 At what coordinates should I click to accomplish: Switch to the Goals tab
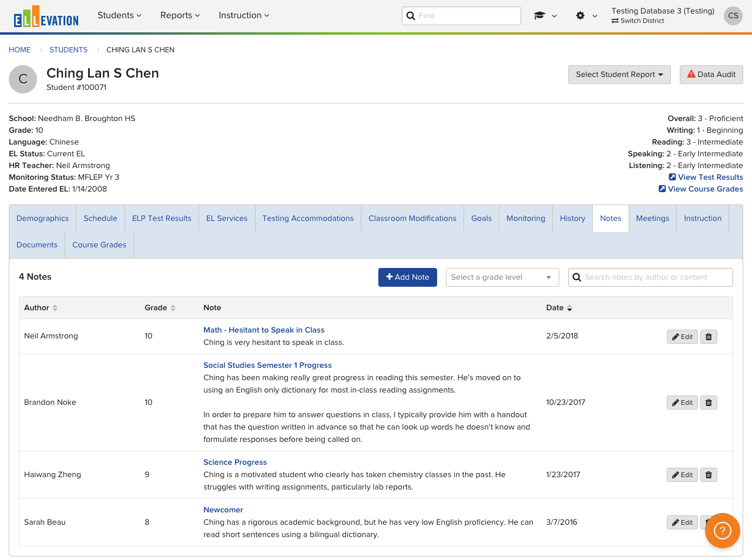[481, 219]
